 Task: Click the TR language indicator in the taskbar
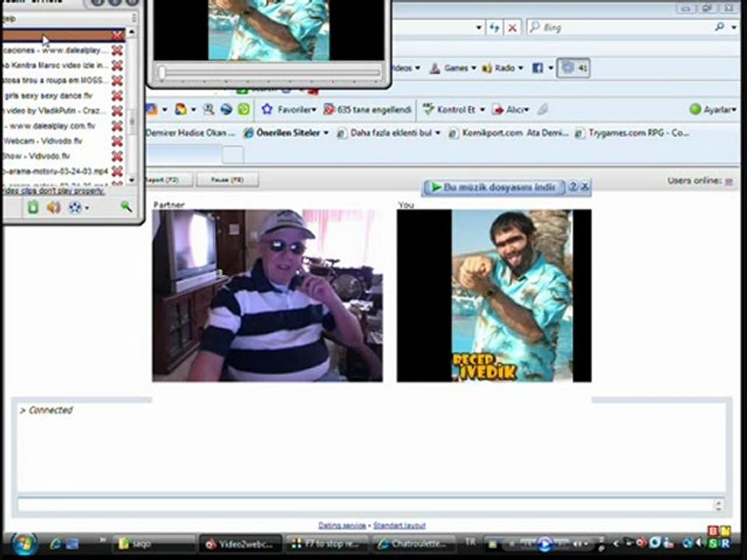pyautogui.click(x=470, y=542)
